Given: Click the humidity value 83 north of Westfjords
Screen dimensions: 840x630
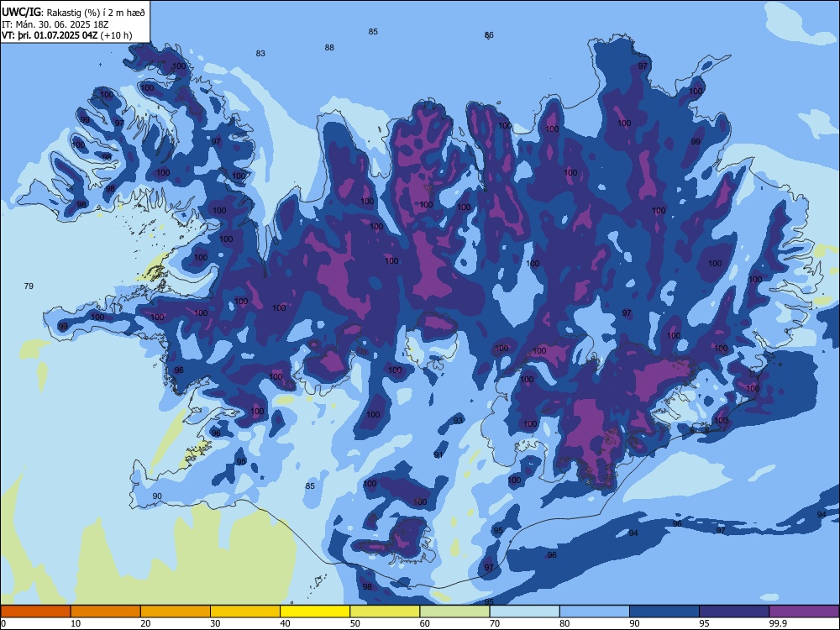Looking at the screenshot, I should (260, 54).
